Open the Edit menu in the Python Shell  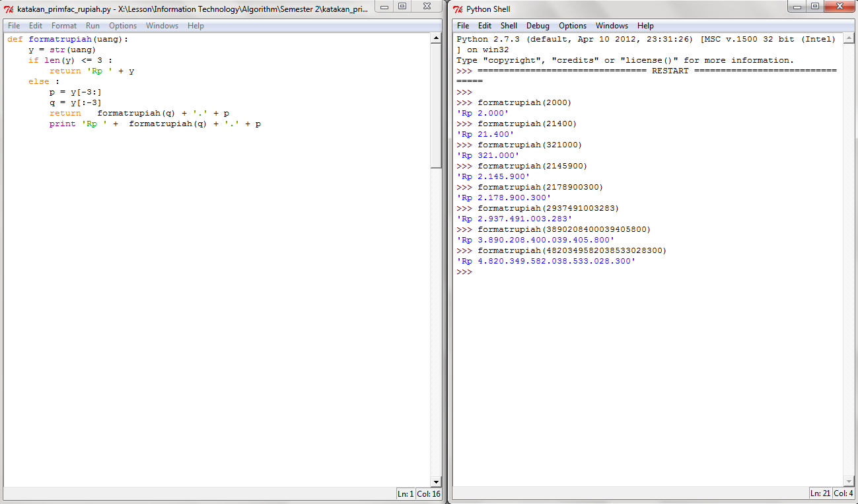(485, 26)
